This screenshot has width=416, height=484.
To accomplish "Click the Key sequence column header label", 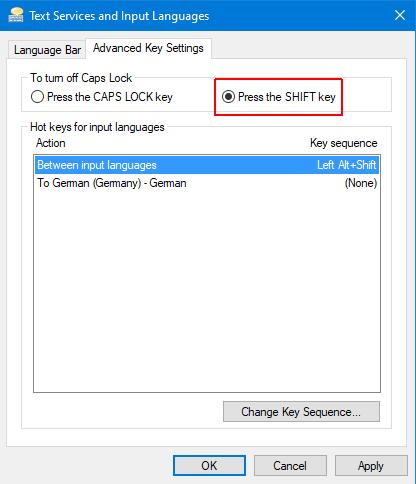I will click(x=344, y=143).
